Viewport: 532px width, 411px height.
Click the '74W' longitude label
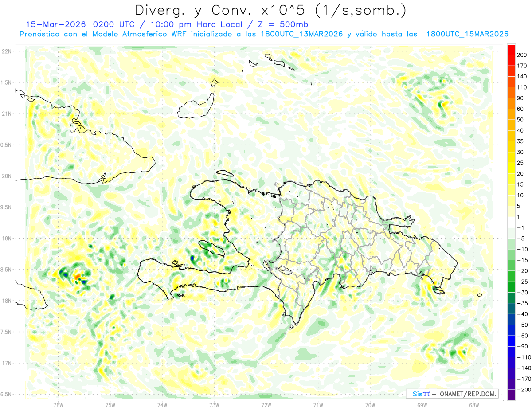click(x=162, y=405)
